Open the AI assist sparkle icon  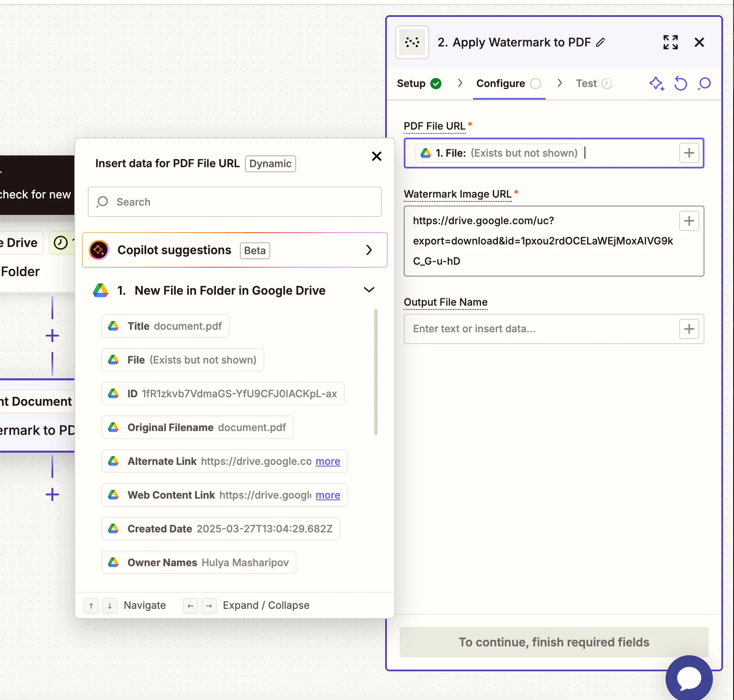coord(657,83)
